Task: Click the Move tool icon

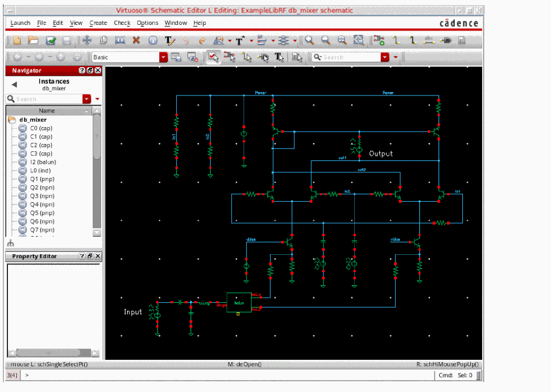Action: point(87,41)
